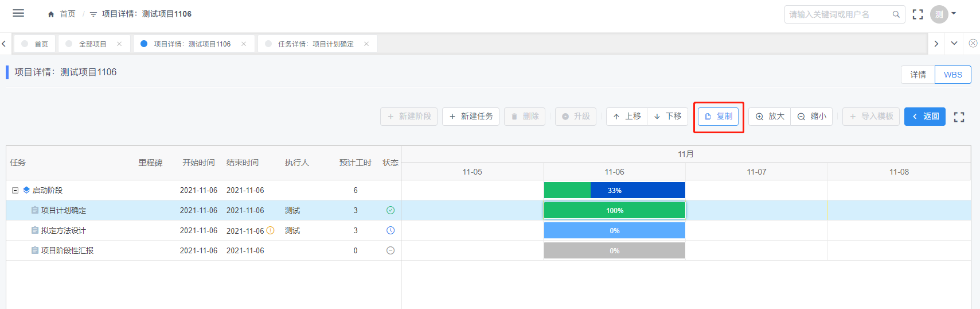Click estimated hours 6 for 启动阶段
Screen dimensions: 980x309
pos(356,190)
